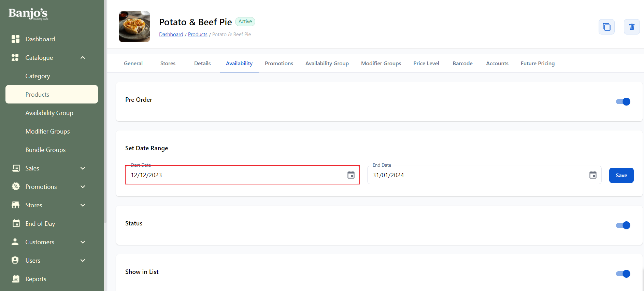Viewport: 644px width, 291px height.
Task: Open the Start Date calendar picker
Action: coord(351,175)
